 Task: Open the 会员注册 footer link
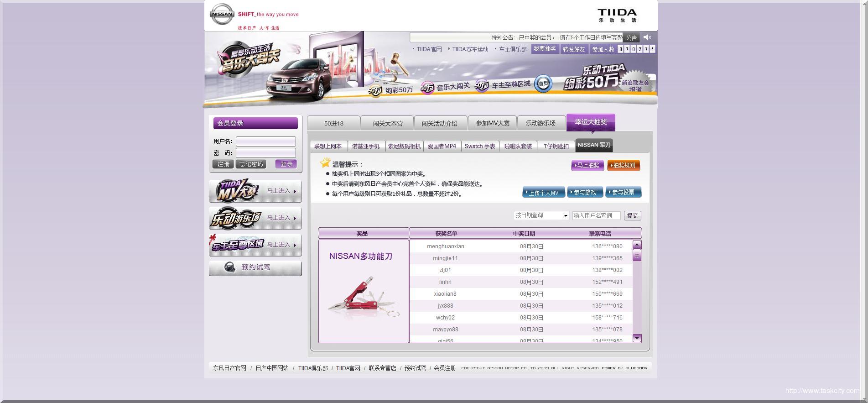pyautogui.click(x=445, y=368)
